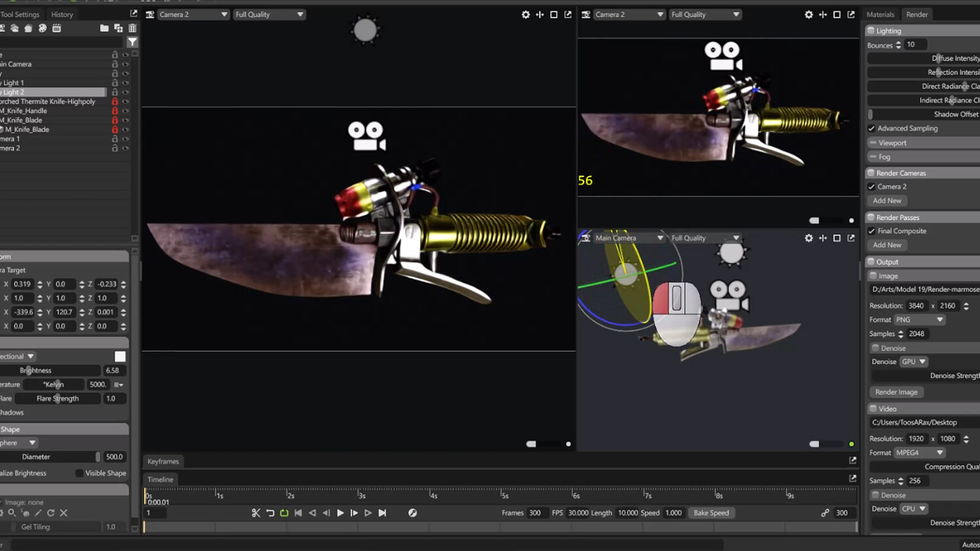Open the image Format PNG dropdown

(x=920, y=320)
